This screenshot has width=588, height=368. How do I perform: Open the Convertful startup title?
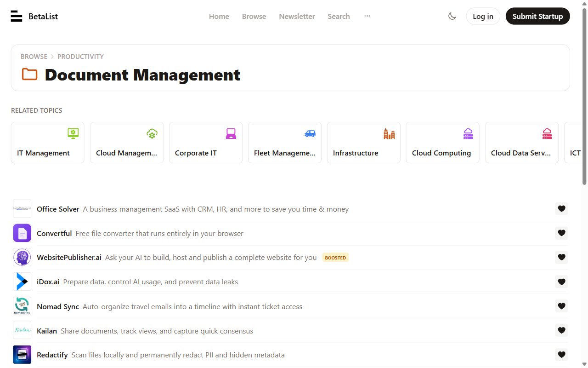54,233
